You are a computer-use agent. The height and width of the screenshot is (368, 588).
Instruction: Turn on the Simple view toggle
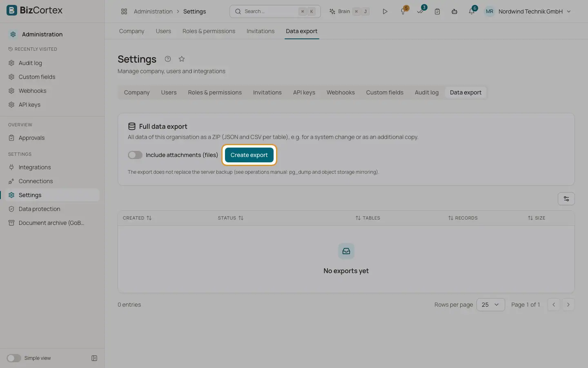tap(14, 358)
